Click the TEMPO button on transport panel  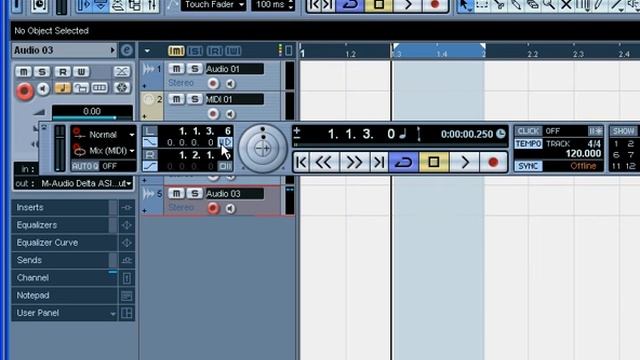pos(528,144)
